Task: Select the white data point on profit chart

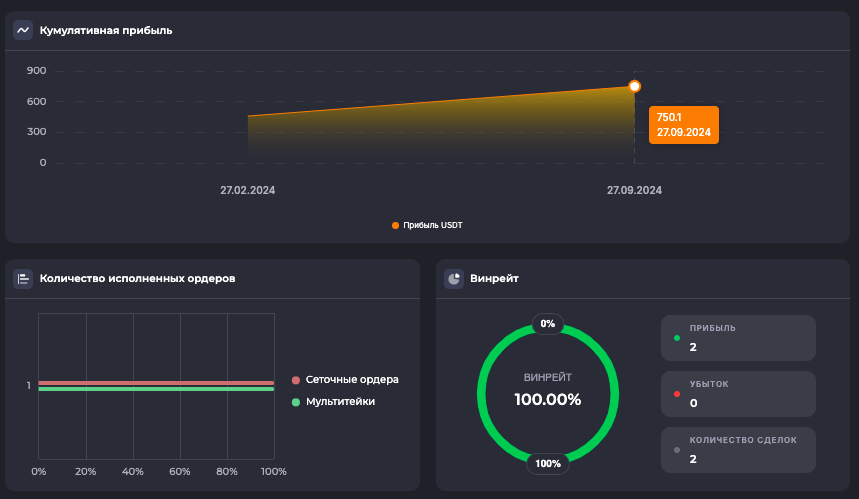Action: [634, 87]
